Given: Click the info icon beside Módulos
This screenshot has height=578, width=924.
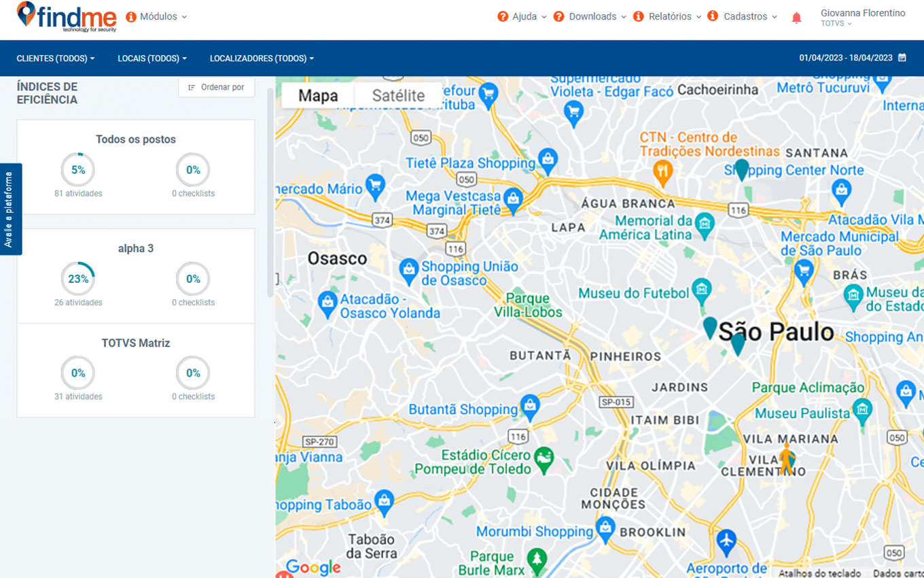Looking at the screenshot, I should (x=131, y=17).
